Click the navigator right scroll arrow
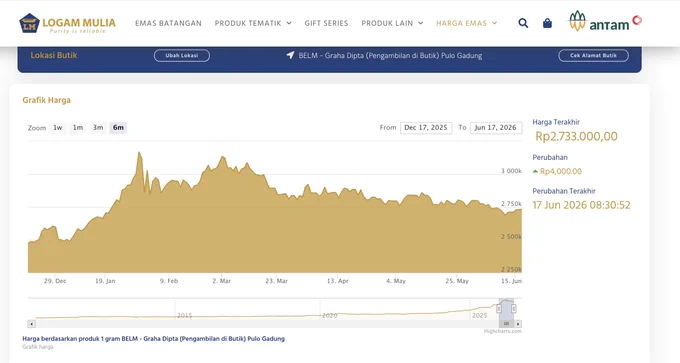Viewport: 680px width, 363px height. point(518,324)
